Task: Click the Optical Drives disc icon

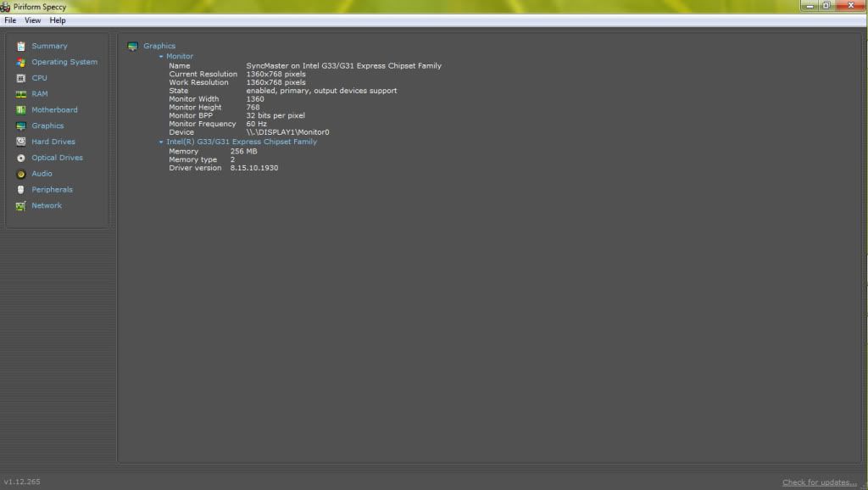Action: click(x=21, y=158)
